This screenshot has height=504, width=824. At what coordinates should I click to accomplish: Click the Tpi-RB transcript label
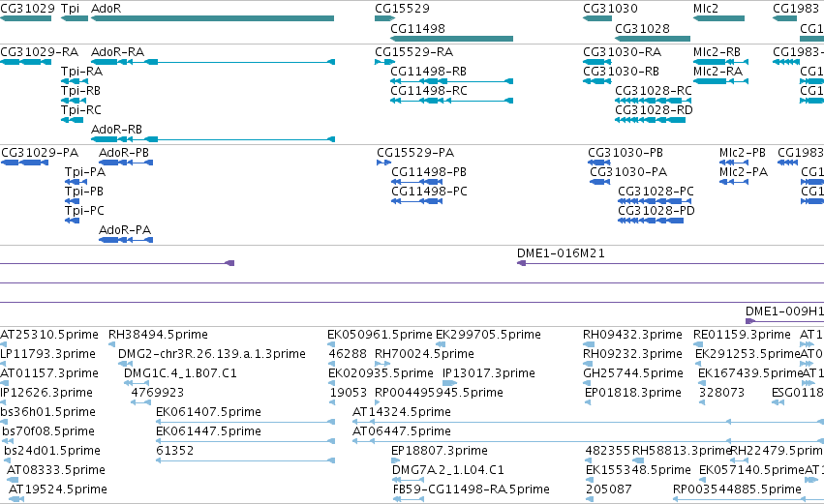(80, 91)
